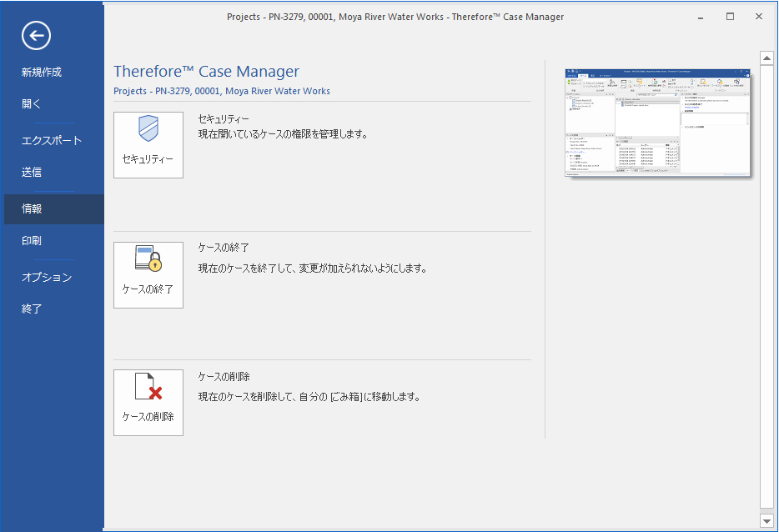Open the エクスポート menu item
This screenshot has width=779, height=532.
click(52, 141)
